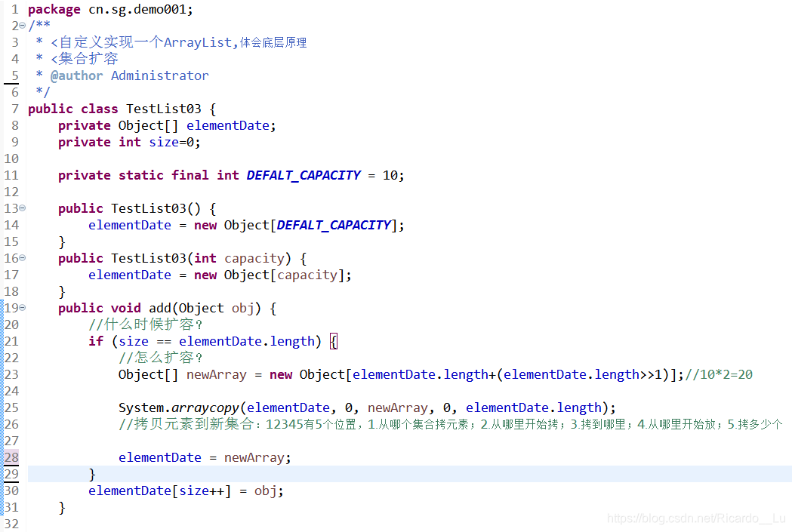
Task: Click 'System.arraycopy' call on line 25
Action: pyautogui.click(x=179, y=407)
